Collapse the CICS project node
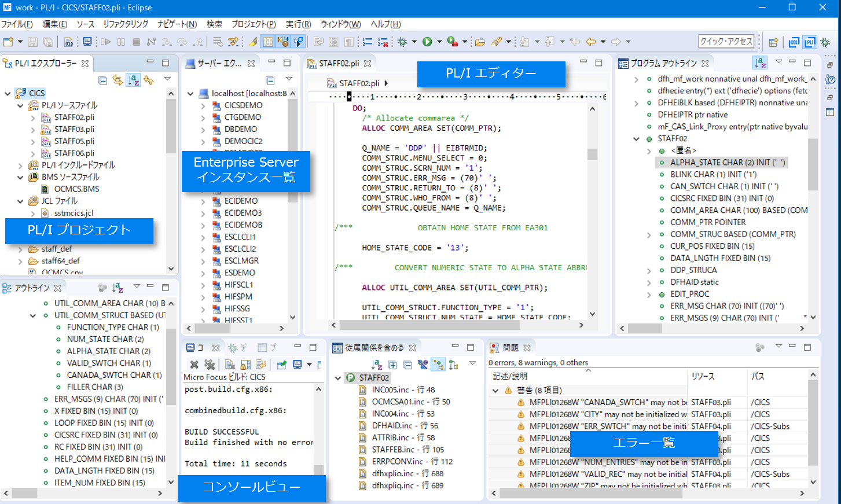 [8, 93]
